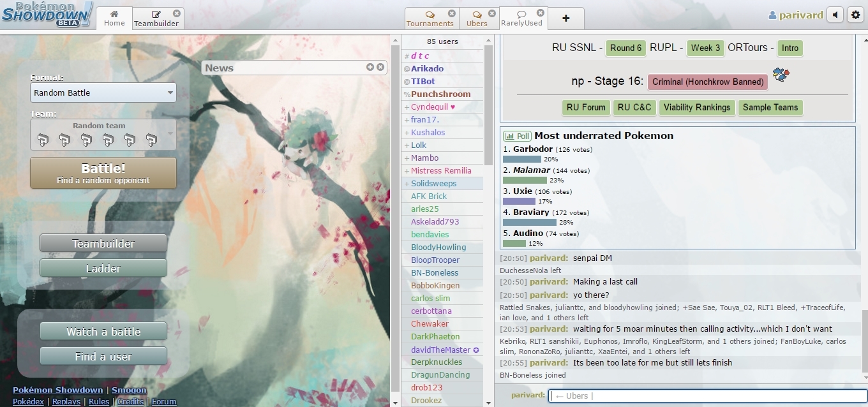Image resolution: width=868 pixels, height=407 pixels.
Task: Select user BloopTrooper in list
Action: click(442, 260)
